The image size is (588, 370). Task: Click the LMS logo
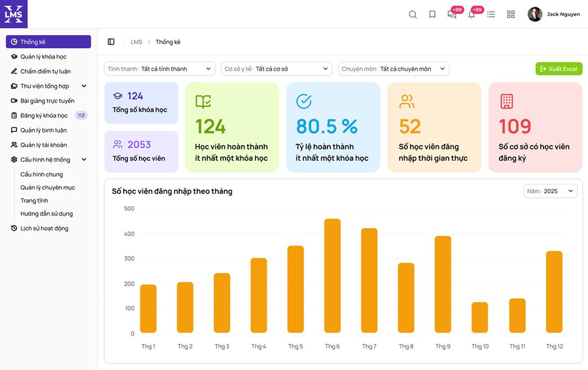coord(13,14)
